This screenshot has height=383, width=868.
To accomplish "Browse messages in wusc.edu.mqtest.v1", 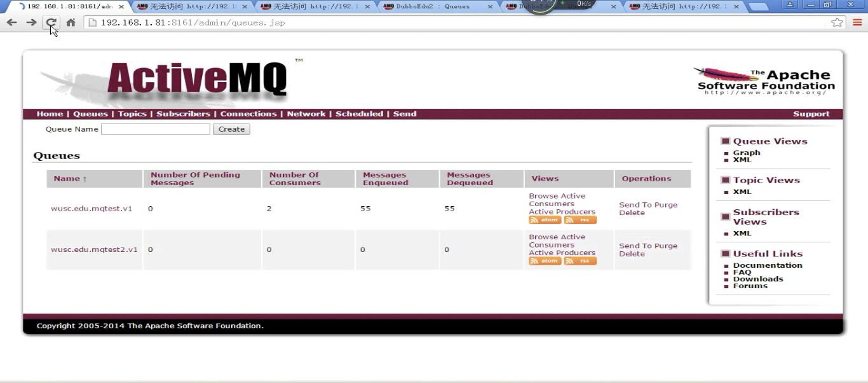I will 541,196.
